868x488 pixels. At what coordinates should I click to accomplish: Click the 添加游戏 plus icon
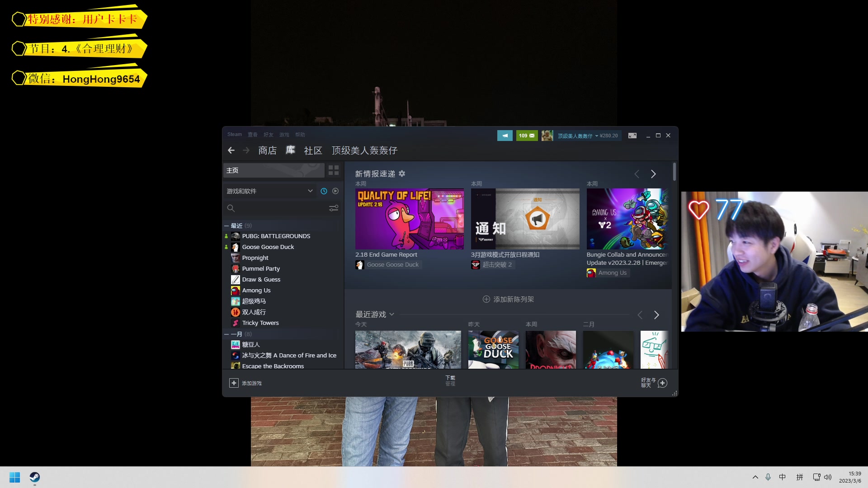(234, 383)
